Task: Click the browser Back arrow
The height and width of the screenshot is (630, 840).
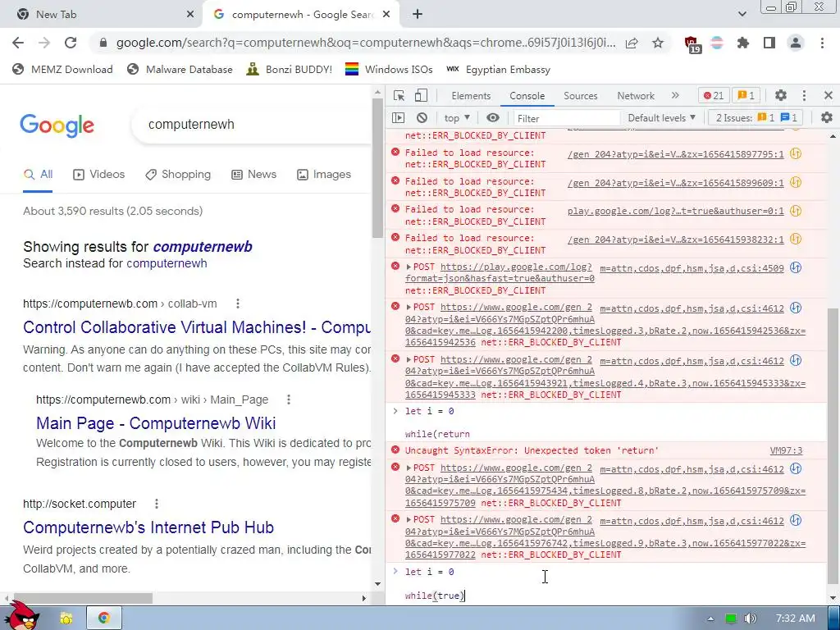Action: click(18, 43)
